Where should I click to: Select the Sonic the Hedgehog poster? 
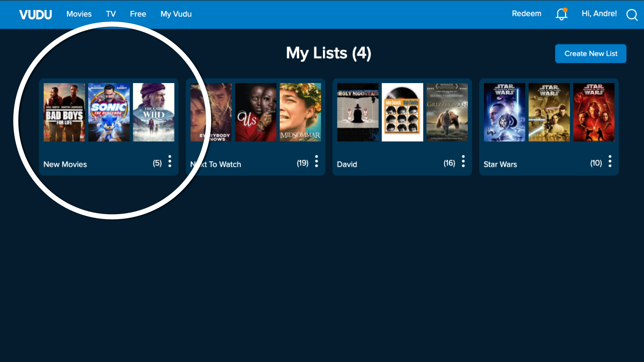point(109,112)
